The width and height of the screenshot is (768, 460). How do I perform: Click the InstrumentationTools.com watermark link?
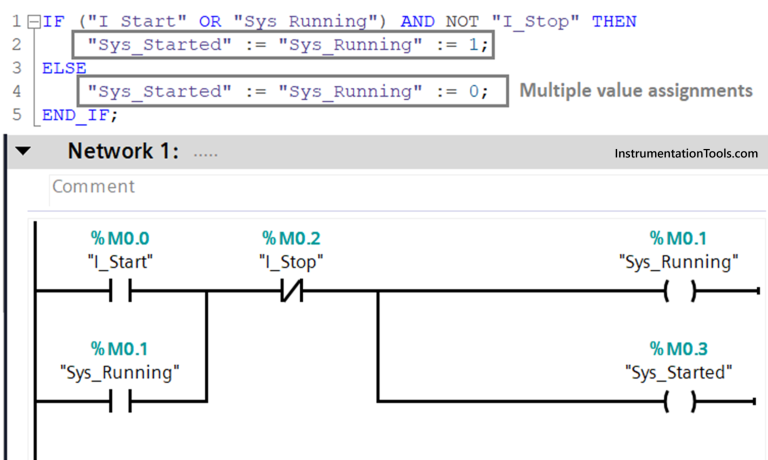[686, 153]
